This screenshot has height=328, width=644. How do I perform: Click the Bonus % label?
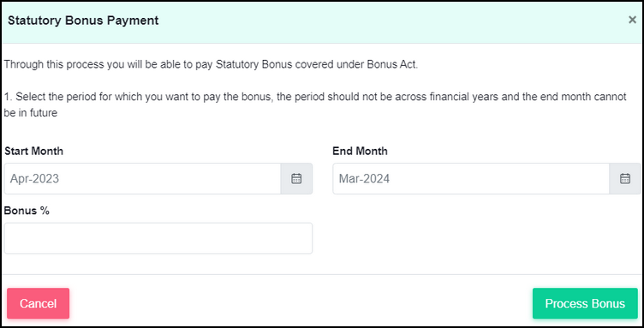(x=27, y=211)
